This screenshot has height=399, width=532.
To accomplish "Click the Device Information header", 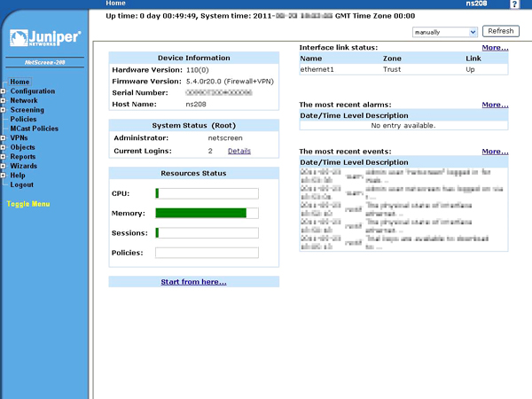I will tap(193, 58).
